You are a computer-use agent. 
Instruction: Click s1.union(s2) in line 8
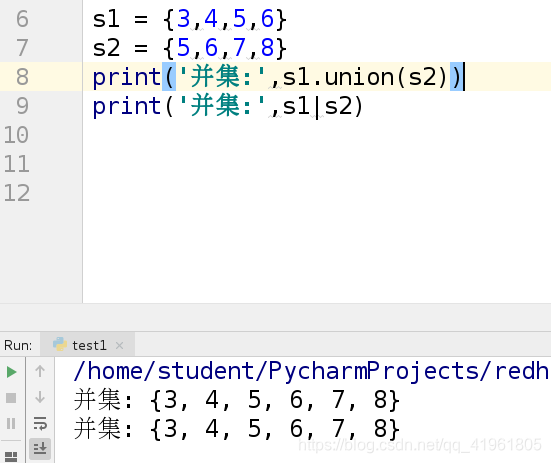pyautogui.click(x=365, y=77)
